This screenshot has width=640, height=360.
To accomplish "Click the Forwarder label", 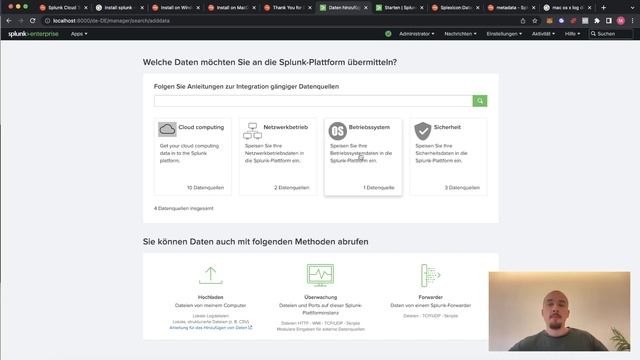I will point(430,297).
